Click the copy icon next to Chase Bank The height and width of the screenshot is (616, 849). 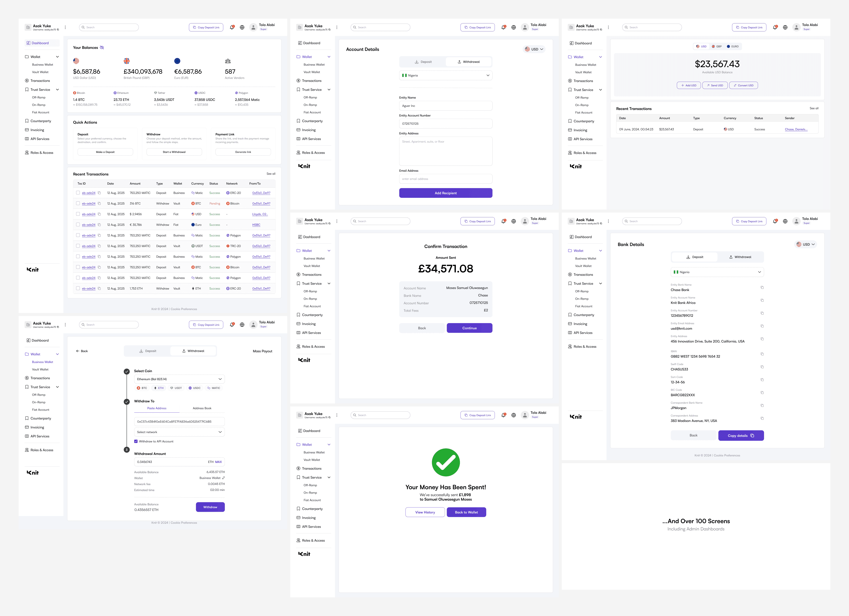(x=762, y=287)
